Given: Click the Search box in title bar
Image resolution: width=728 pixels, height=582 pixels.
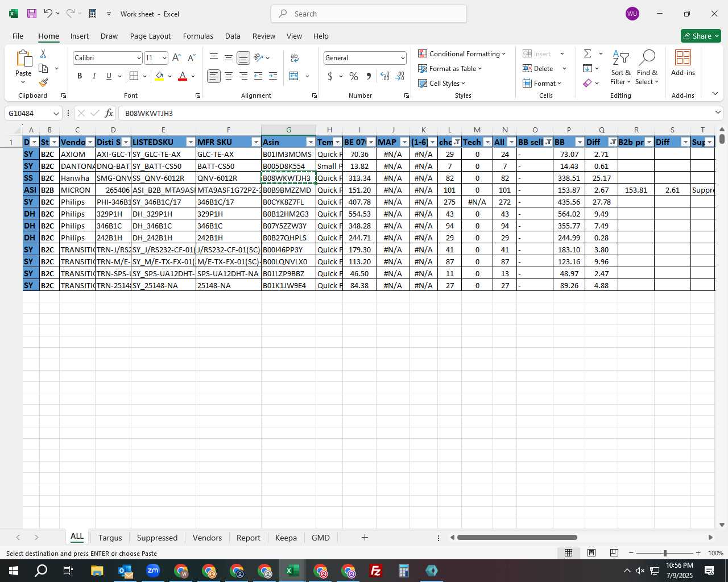Looking at the screenshot, I should [369, 14].
